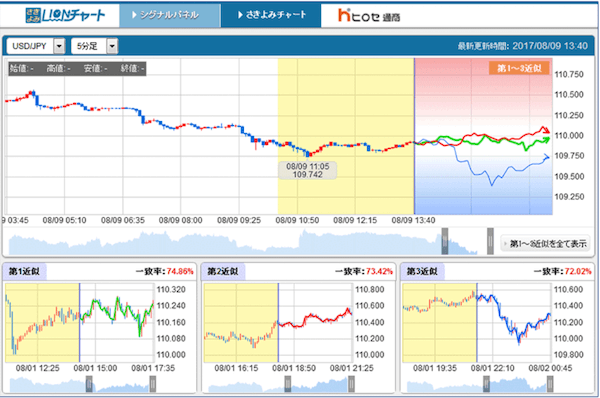
Task: Grab the left range handle of main chart navigator
Action: pyautogui.click(x=445, y=241)
